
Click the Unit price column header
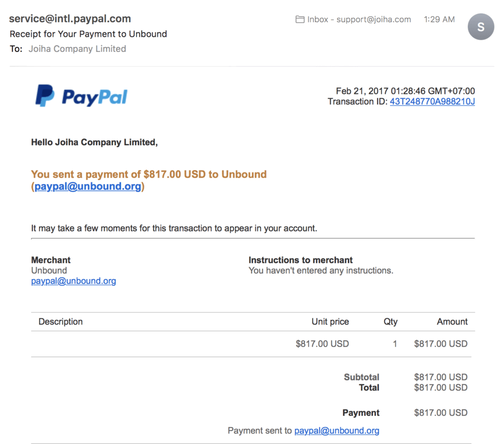point(330,321)
